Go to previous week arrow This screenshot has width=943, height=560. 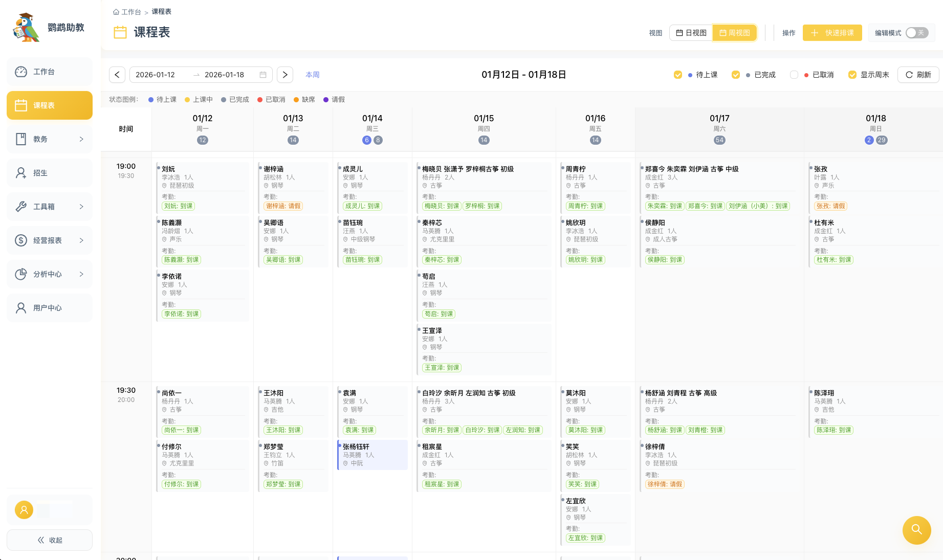pyautogui.click(x=117, y=75)
